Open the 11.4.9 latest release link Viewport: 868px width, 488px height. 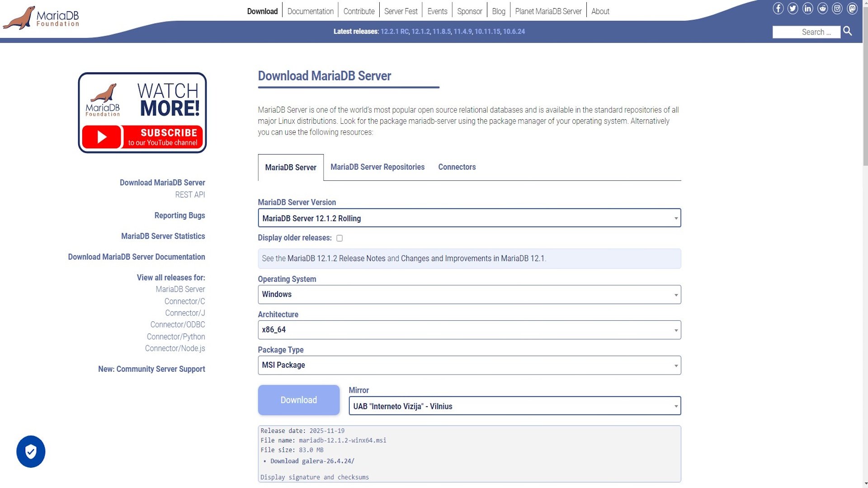tap(462, 32)
